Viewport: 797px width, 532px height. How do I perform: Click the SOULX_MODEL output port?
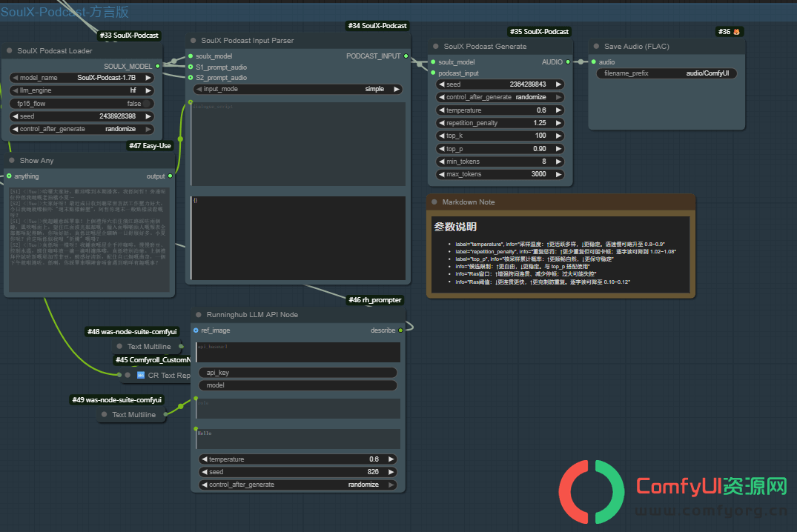[158, 66]
